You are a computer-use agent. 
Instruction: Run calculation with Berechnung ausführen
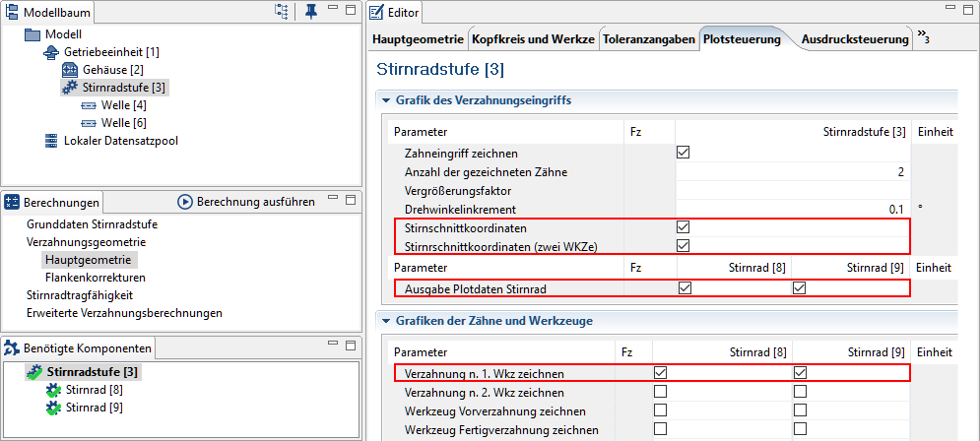(246, 202)
